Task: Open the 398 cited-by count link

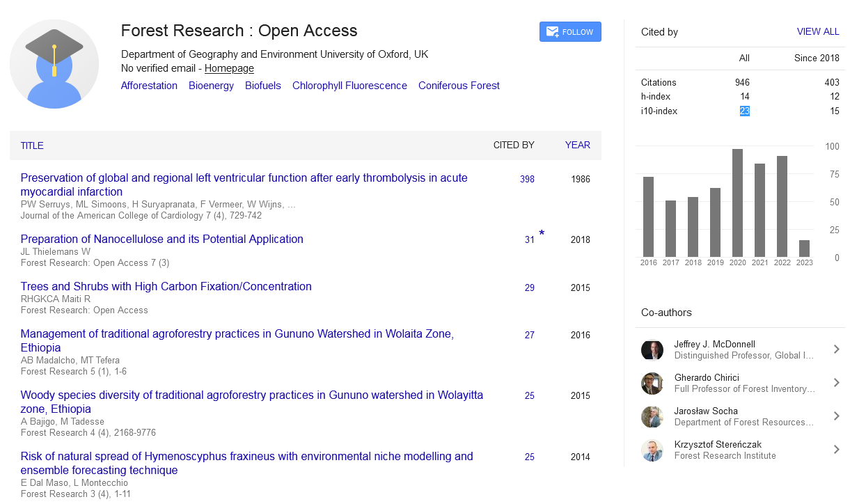Action: click(527, 179)
